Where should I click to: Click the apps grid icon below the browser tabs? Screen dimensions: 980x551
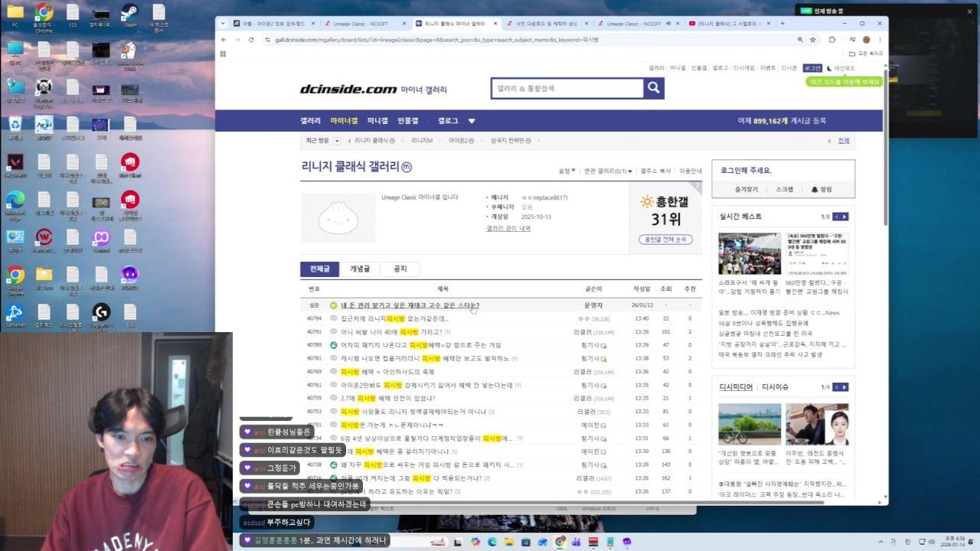click(x=224, y=52)
